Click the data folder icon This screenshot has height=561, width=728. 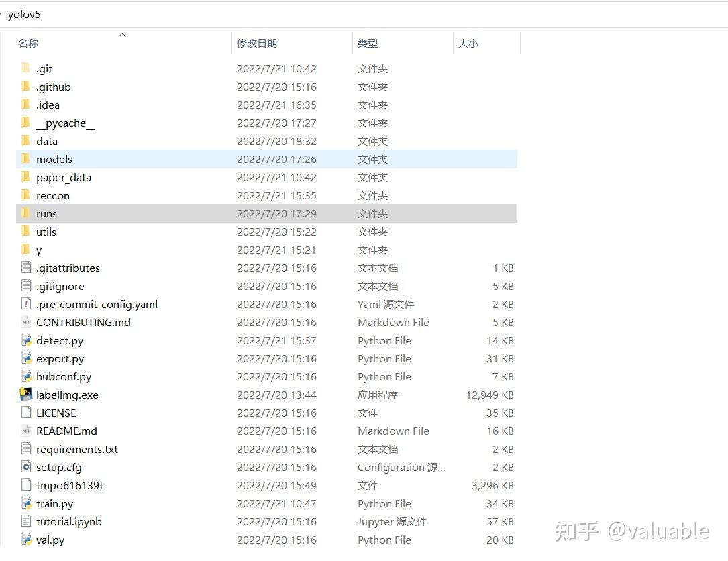pos(26,141)
